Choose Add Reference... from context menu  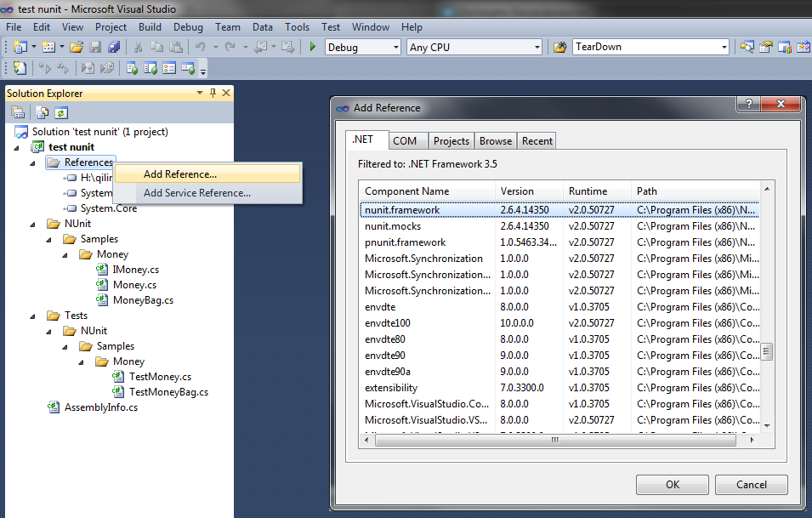(207, 174)
